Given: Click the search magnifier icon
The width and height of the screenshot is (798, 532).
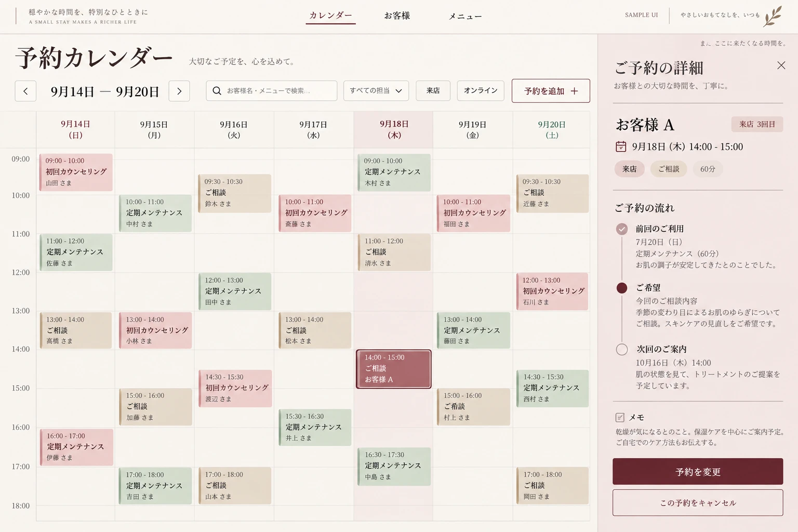Looking at the screenshot, I should coord(217,90).
